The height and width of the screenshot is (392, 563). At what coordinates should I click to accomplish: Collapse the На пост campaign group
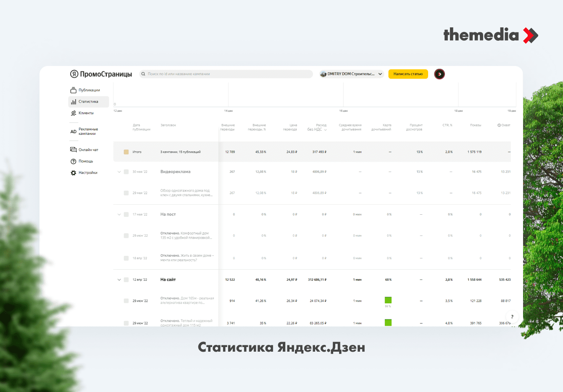click(119, 215)
